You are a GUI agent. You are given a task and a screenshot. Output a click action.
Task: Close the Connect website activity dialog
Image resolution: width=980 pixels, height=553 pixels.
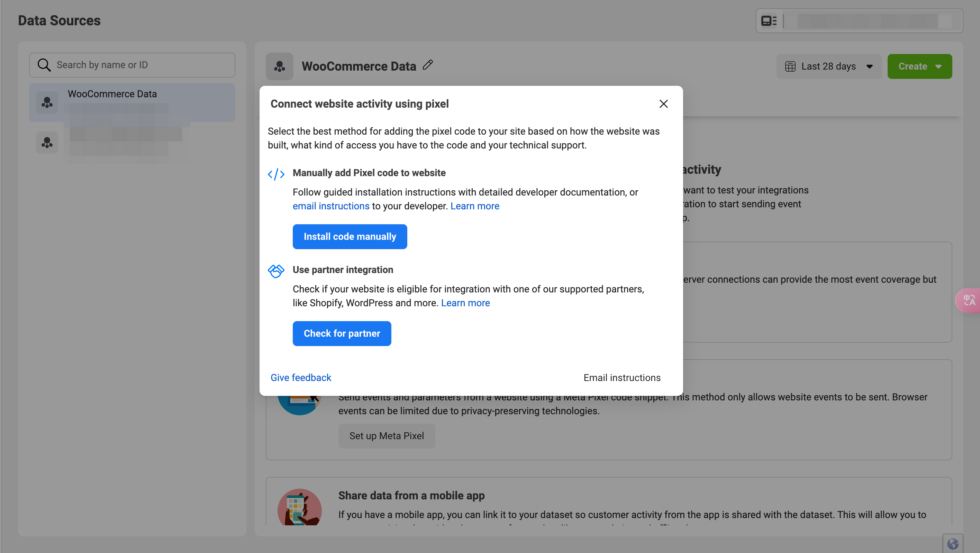(x=663, y=104)
